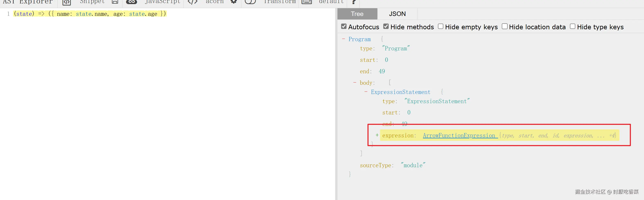
Task: Open the acorn parser menu
Action: pos(215,2)
